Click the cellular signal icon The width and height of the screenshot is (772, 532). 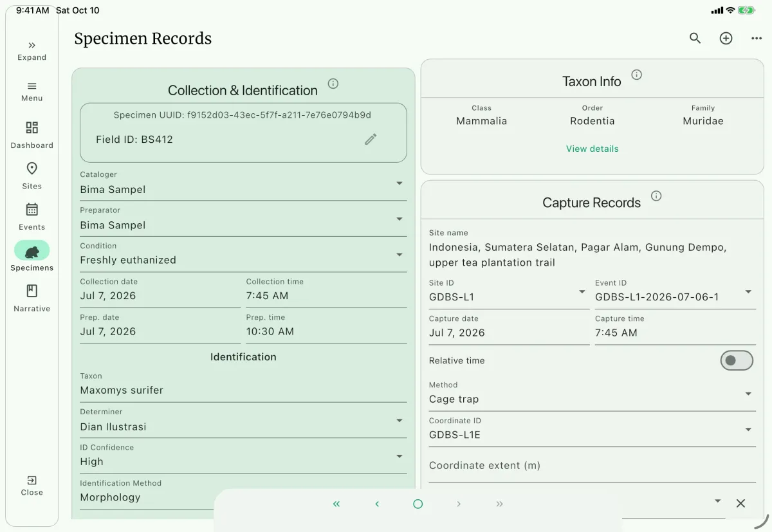(x=717, y=10)
